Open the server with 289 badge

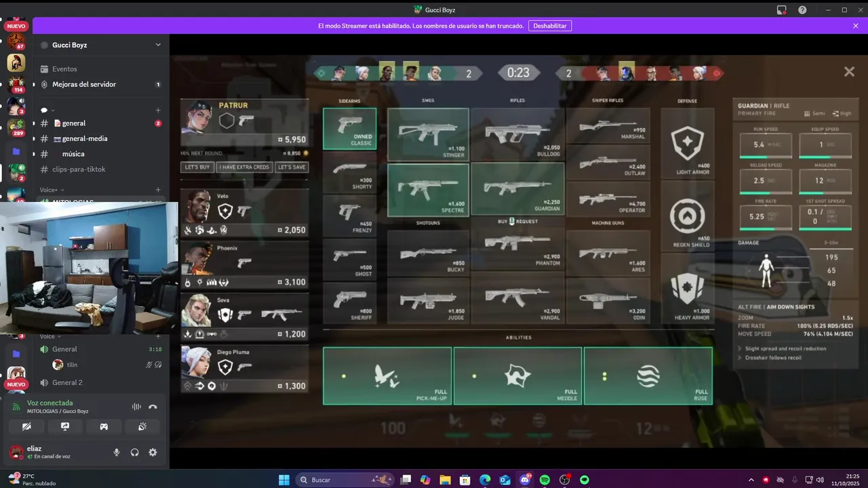click(16, 128)
